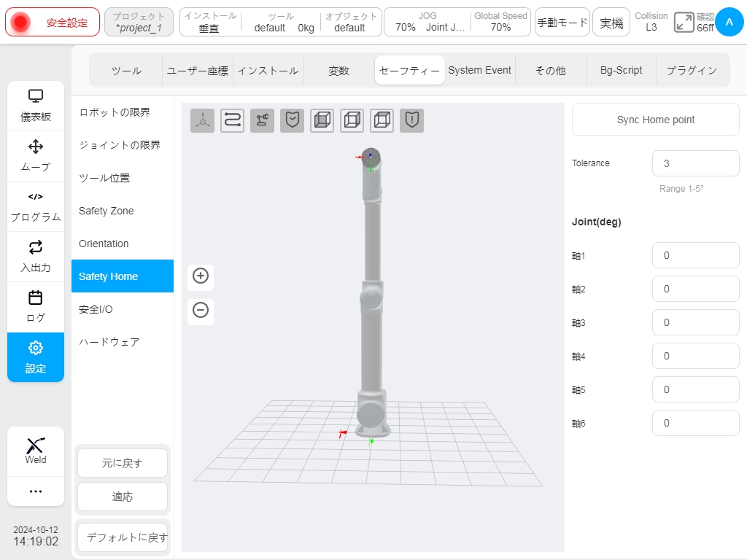Image resolution: width=747 pixels, height=560 pixels.
Task: Open Safety Zone section
Action: click(x=123, y=211)
